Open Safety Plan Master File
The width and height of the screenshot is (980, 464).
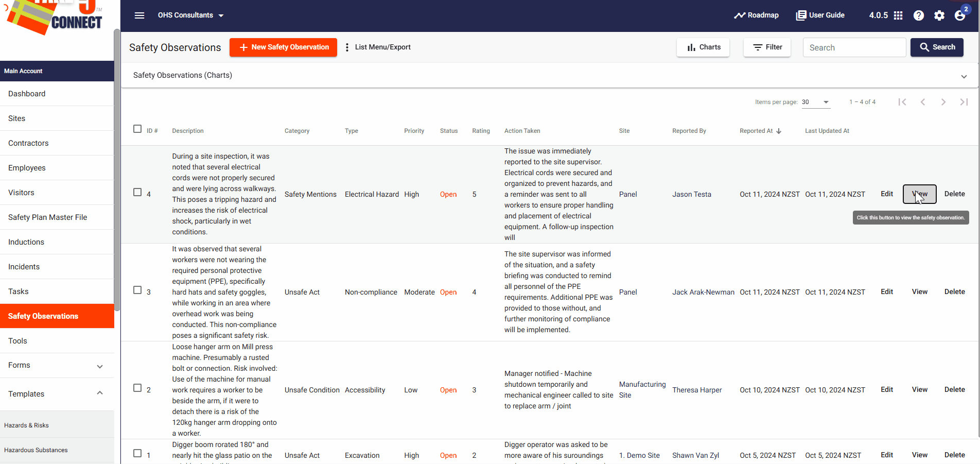[x=57, y=217]
